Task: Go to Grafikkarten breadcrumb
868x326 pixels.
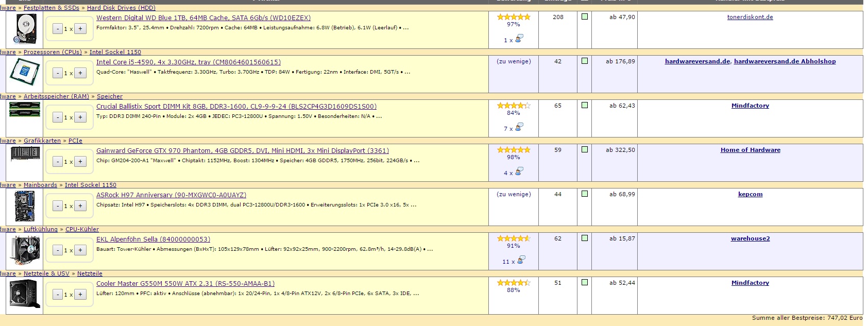Action: 42,141
